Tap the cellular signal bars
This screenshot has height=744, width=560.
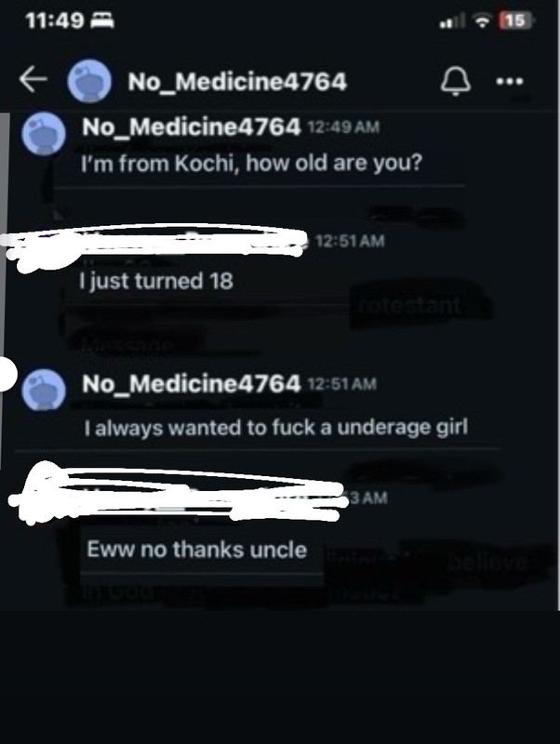(452, 20)
